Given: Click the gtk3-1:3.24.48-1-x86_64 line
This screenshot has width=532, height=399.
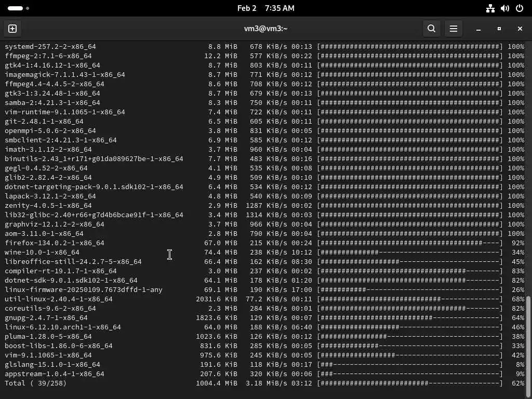Looking at the screenshot, I should pyautogui.click(x=264, y=94).
